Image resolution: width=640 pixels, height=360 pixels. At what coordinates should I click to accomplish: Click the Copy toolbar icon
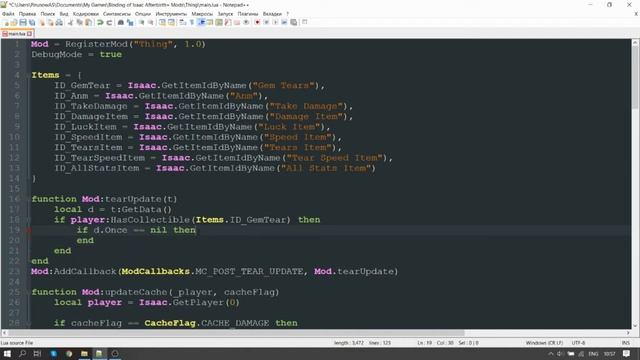(79, 22)
